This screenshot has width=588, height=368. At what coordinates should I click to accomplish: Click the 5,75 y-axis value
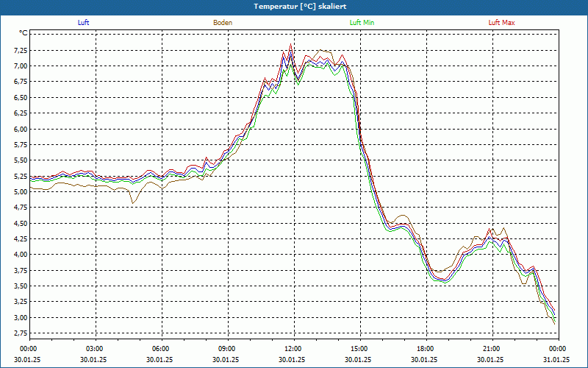21,145
